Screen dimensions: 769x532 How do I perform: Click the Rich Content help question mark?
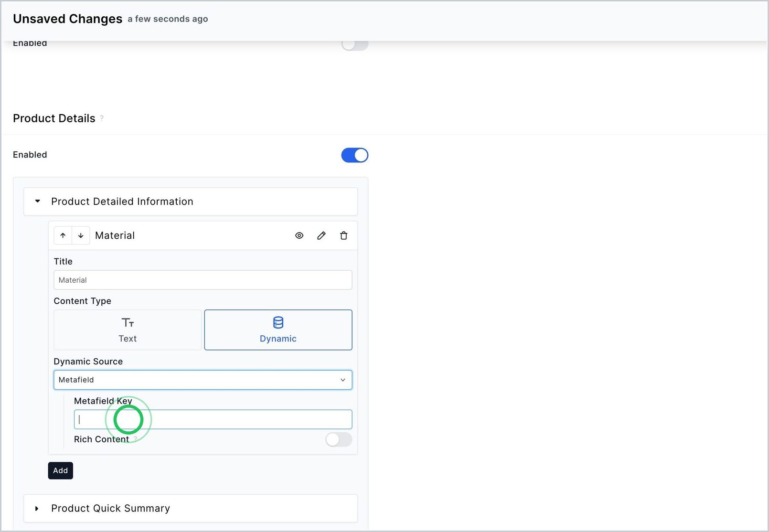[x=136, y=438]
